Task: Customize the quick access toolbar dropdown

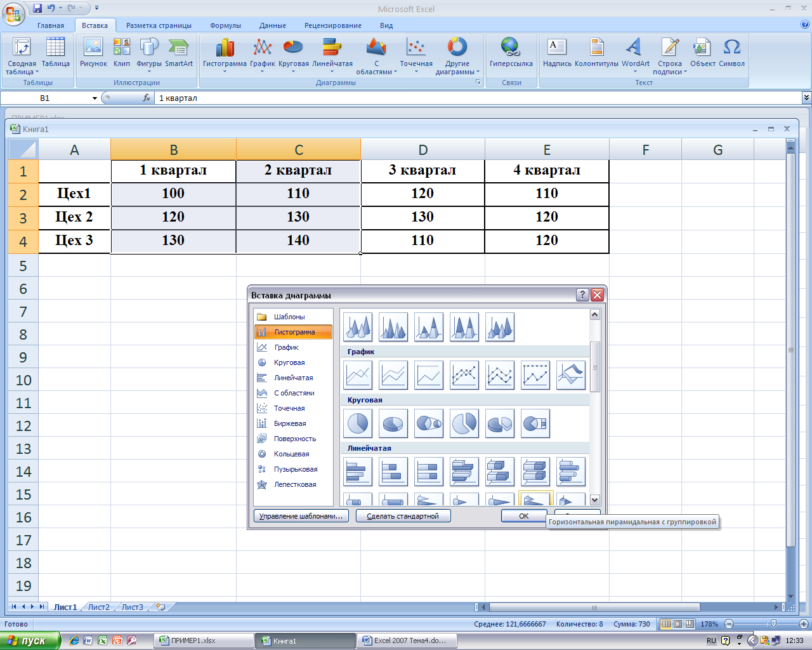Action: pos(96,8)
